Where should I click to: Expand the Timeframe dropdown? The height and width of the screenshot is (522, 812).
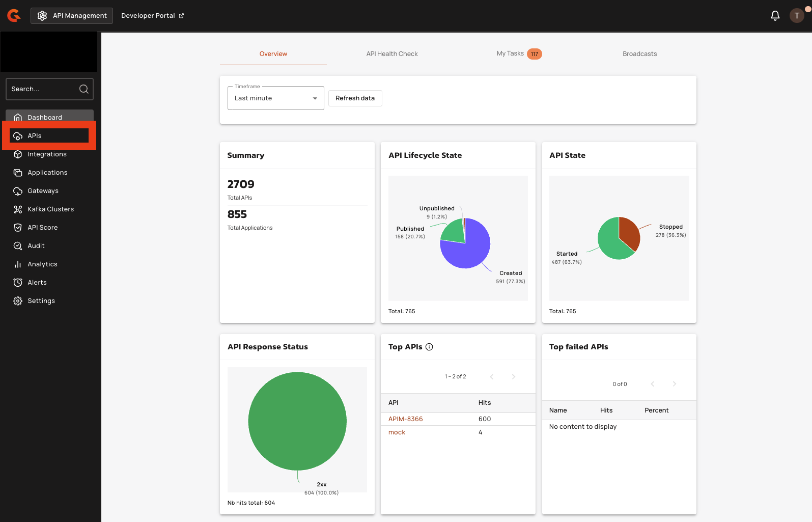pos(275,98)
